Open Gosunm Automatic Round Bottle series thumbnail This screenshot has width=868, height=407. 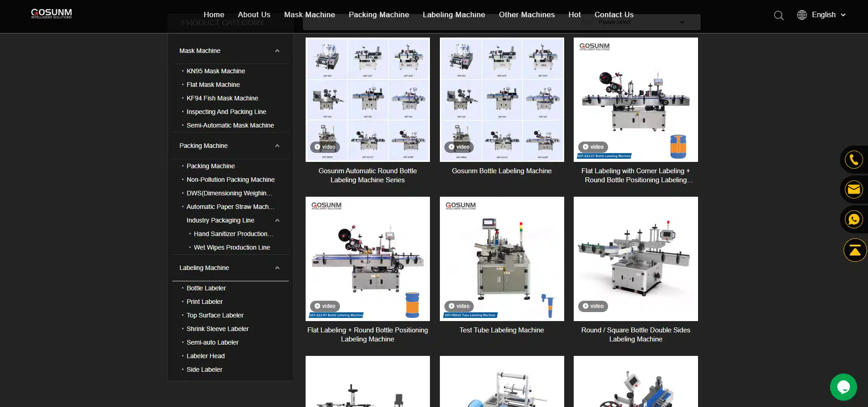point(368,99)
